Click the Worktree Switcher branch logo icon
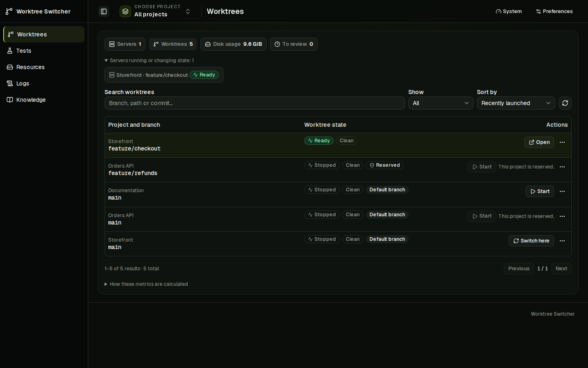Viewport: 588px width, 368px height. coord(9,11)
